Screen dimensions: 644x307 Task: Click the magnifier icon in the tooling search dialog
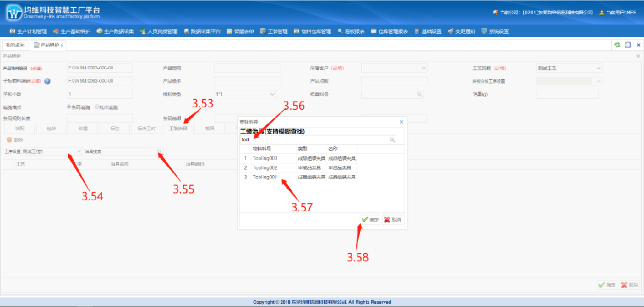click(392, 140)
